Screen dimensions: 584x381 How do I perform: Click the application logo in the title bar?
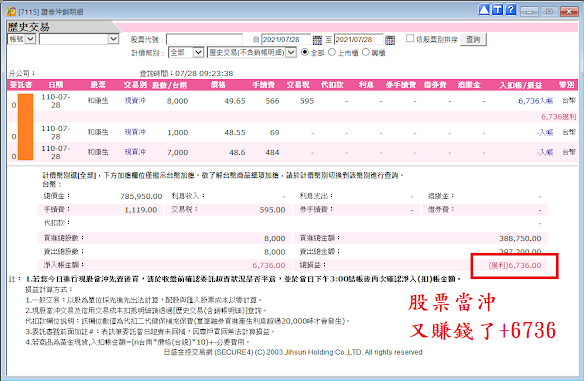(11, 12)
